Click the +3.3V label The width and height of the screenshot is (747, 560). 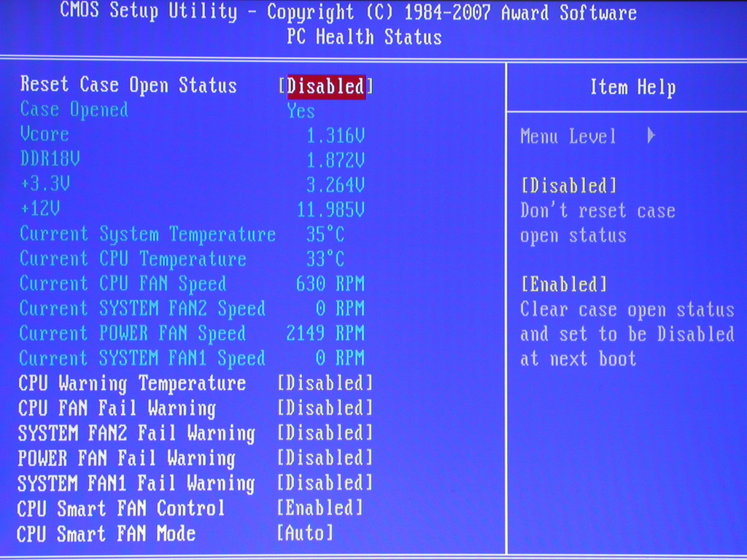pyautogui.click(x=44, y=184)
